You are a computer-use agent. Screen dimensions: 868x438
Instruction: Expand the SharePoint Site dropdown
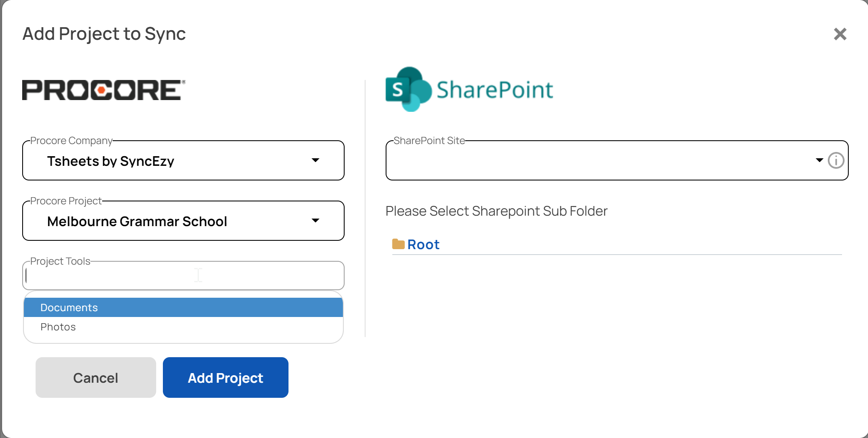click(x=819, y=160)
